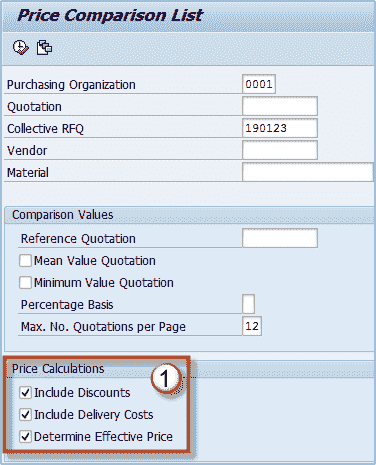
Task: Click the Material label
Action: pos(28,173)
